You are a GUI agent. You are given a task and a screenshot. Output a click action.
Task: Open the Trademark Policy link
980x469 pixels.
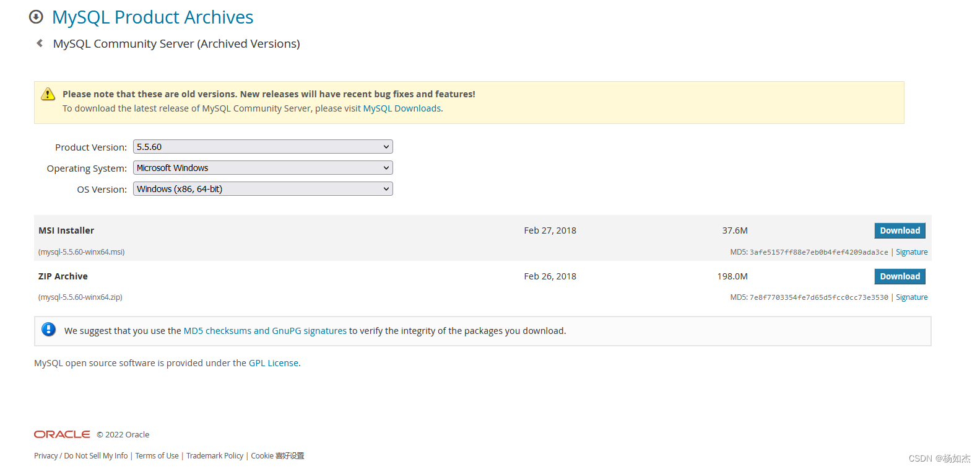click(x=215, y=456)
